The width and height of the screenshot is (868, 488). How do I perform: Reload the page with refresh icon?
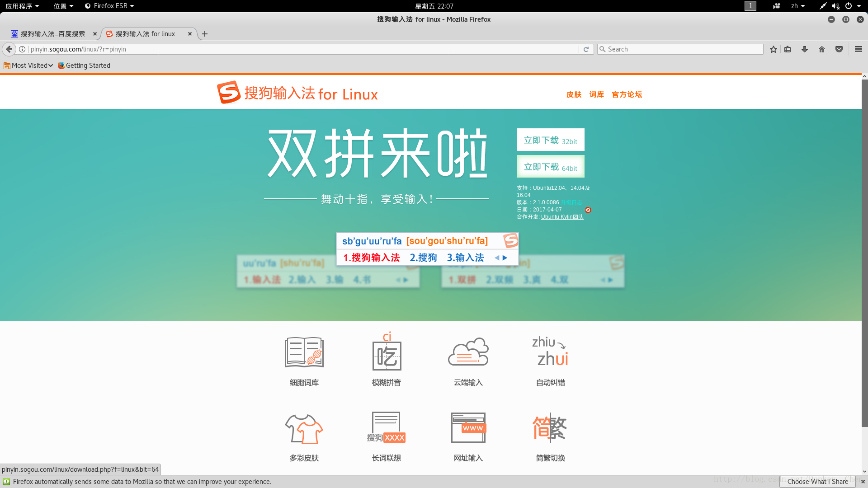[586, 49]
